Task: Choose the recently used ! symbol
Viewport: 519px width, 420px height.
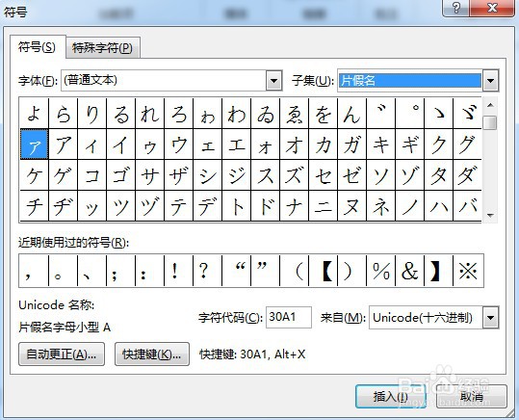Action: pyautogui.click(x=179, y=271)
